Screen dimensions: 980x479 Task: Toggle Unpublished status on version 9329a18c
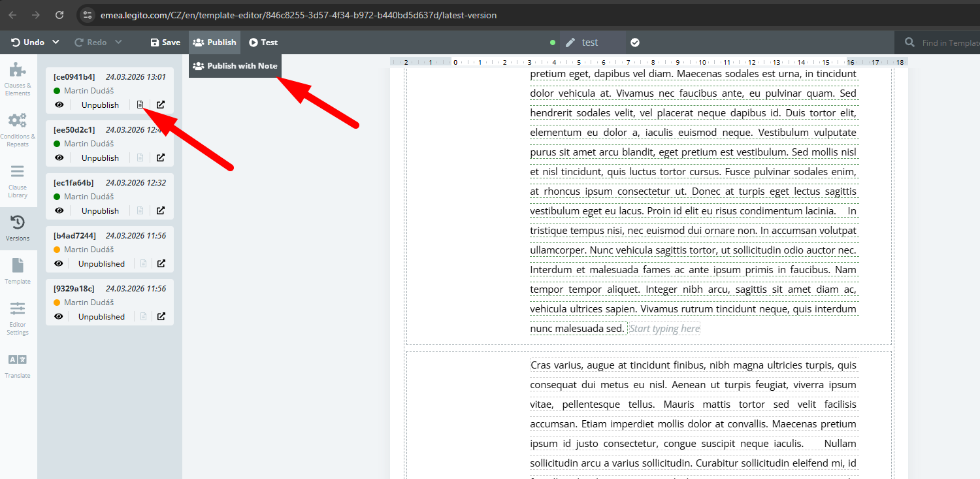(101, 316)
